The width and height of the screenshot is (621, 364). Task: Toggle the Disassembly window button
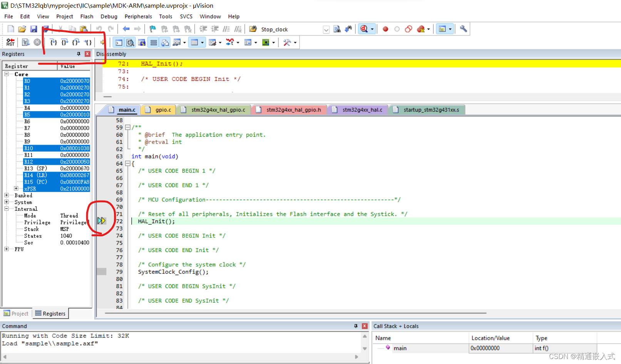pyautogui.click(x=131, y=42)
